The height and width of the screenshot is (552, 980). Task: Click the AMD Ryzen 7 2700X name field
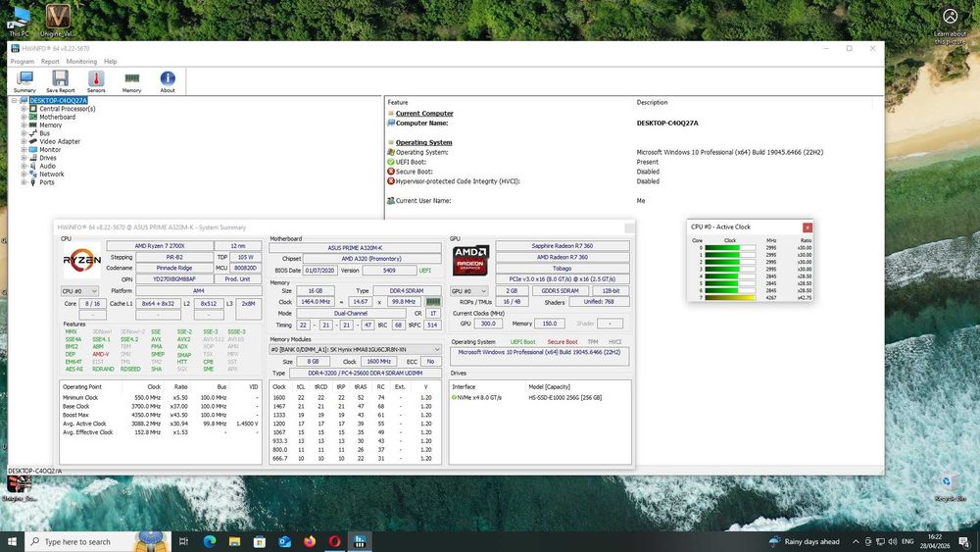[160, 246]
